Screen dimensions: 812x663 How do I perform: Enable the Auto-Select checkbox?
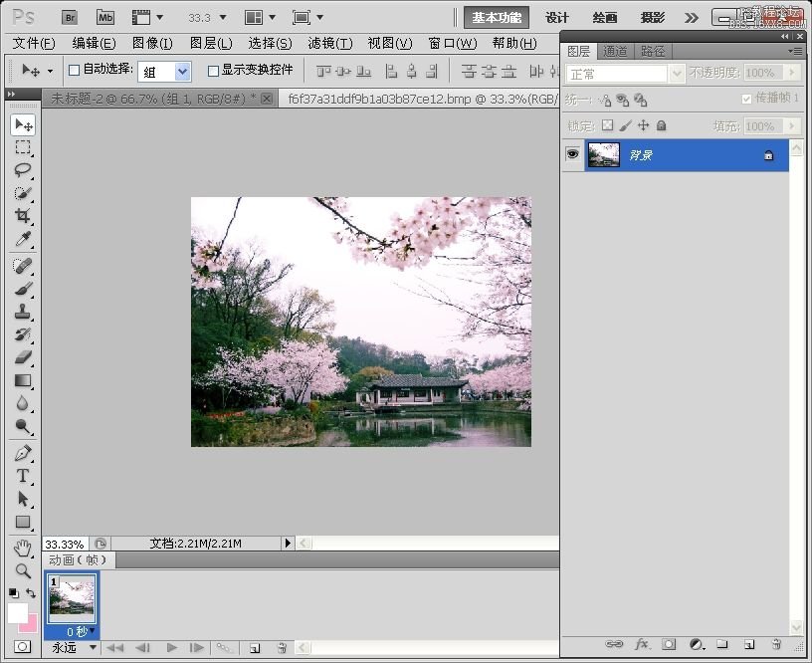click(74, 70)
